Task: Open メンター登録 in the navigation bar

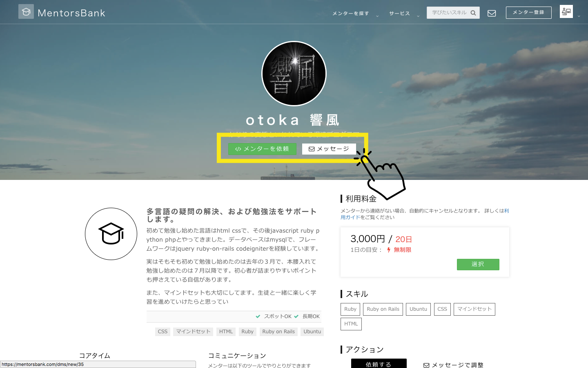Action: pos(528,13)
